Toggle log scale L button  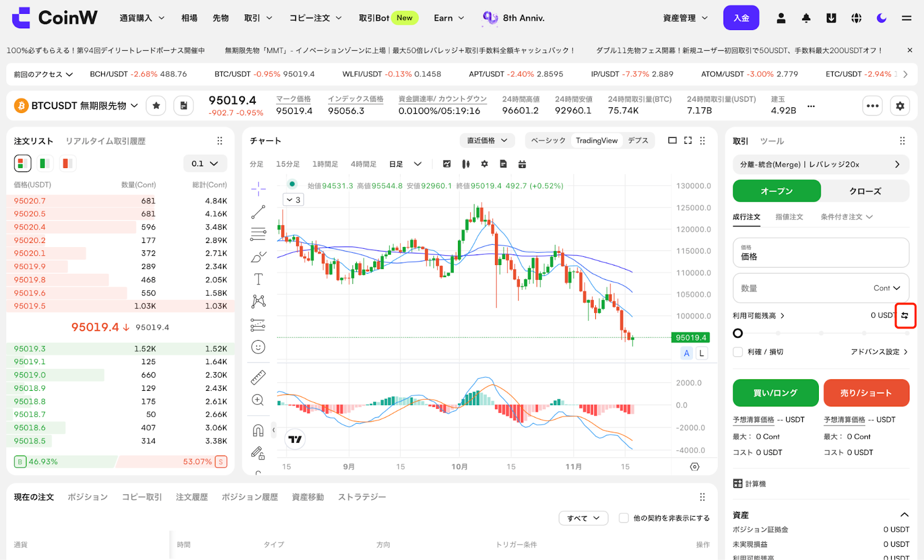(x=702, y=353)
